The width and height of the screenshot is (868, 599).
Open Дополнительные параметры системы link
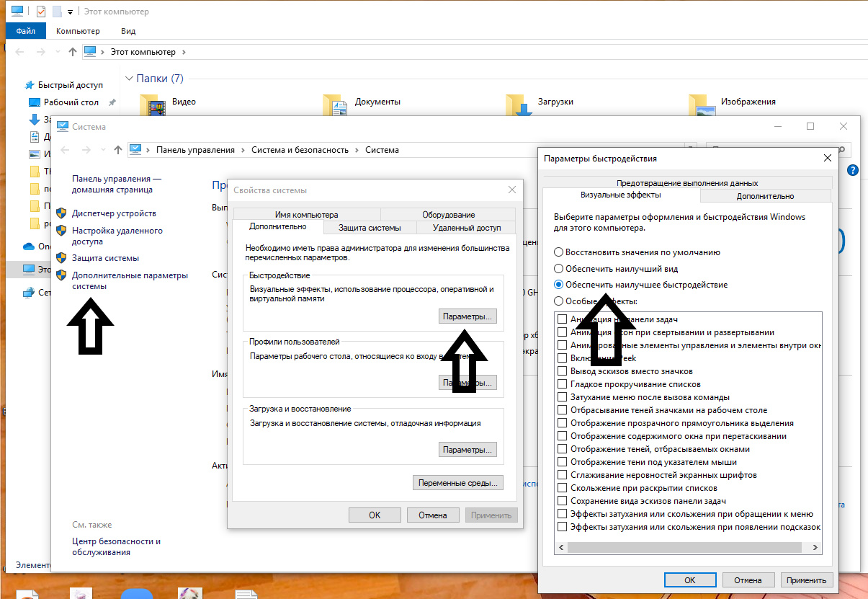[x=130, y=280]
